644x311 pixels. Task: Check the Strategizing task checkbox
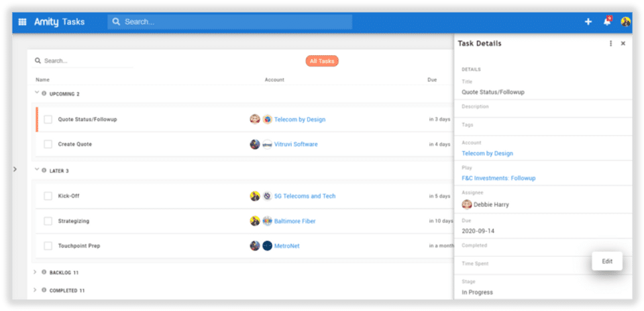tap(48, 221)
